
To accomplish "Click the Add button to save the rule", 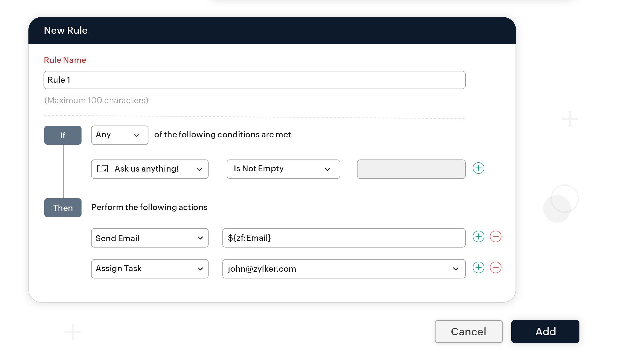I will click(x=545, y=332).
